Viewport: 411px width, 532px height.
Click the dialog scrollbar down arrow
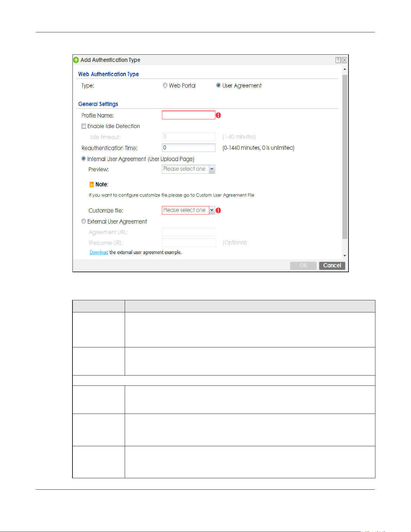(345, 256)
